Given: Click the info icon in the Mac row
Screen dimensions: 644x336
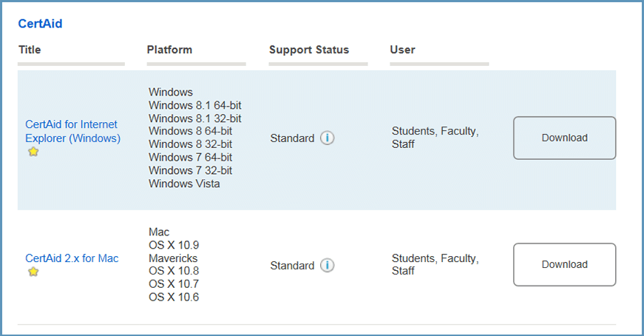Looking at the screenshot, I should coord(328,265).
